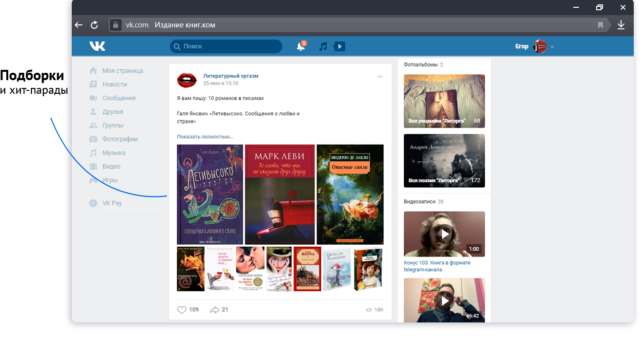Click the Литературный оргазм group name
This screenshot has height=341, width=644.
click(231, 76)
